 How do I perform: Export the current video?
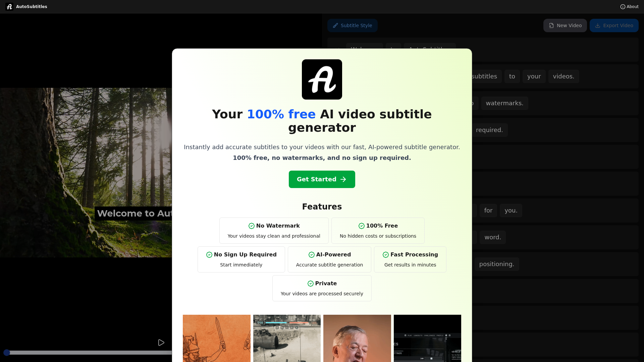click(x=614, y=25)
